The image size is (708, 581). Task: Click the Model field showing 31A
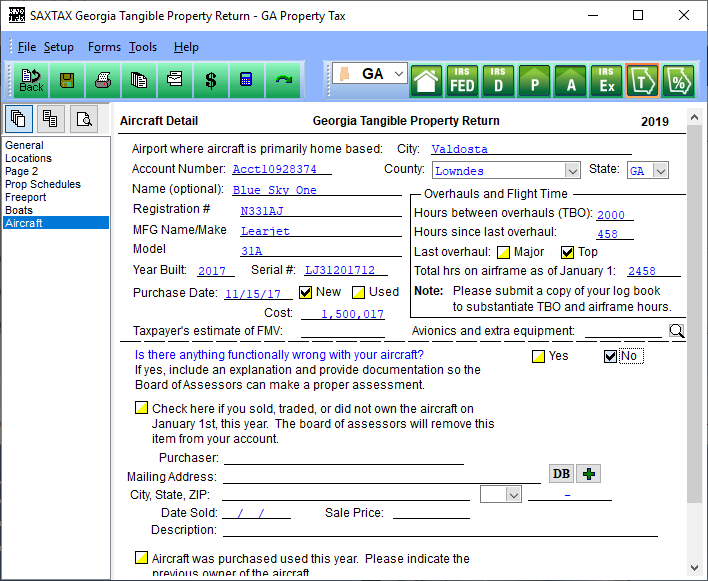click(x=321, y=250)
